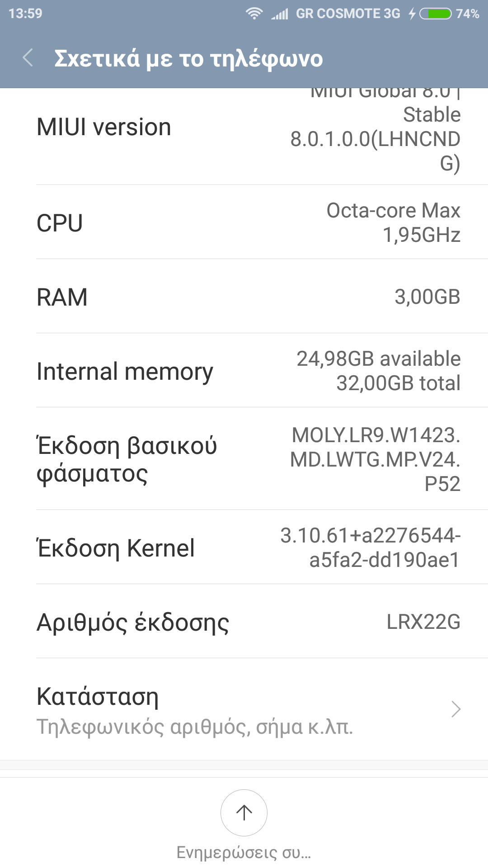
Task: Tap the Wi-Fi status bar icon
Action: [x=254, y=14]
